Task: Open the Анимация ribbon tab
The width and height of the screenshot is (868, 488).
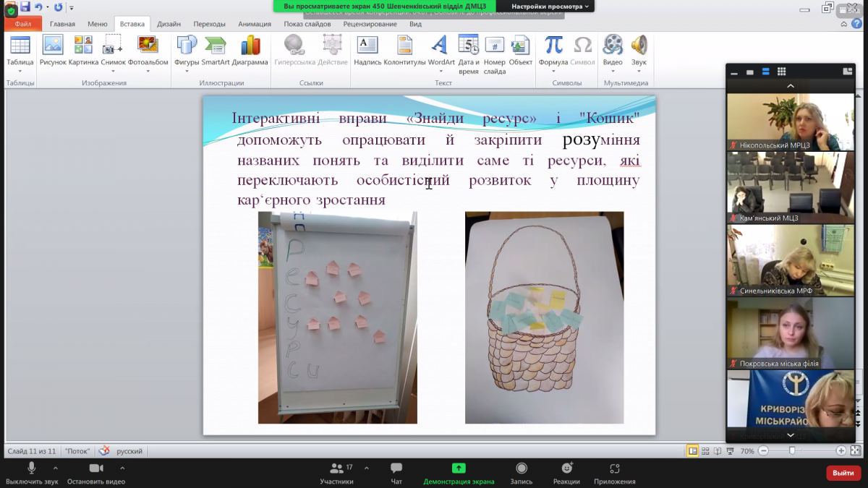Action: point(254,24)
